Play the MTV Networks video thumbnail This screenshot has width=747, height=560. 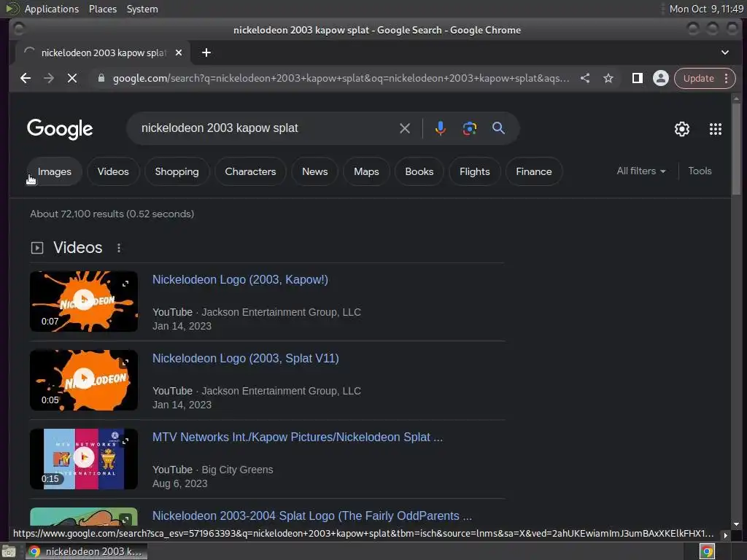84,459
